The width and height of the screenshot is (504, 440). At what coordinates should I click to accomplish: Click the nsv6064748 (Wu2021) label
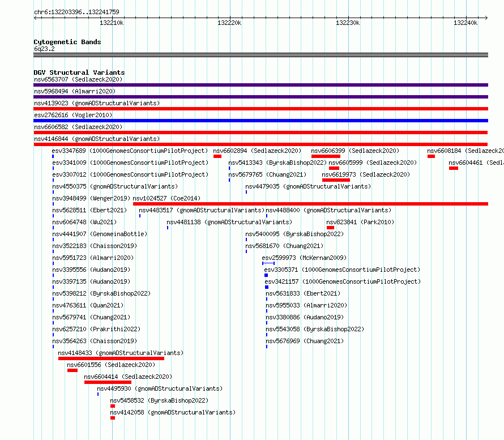(84, 222)
